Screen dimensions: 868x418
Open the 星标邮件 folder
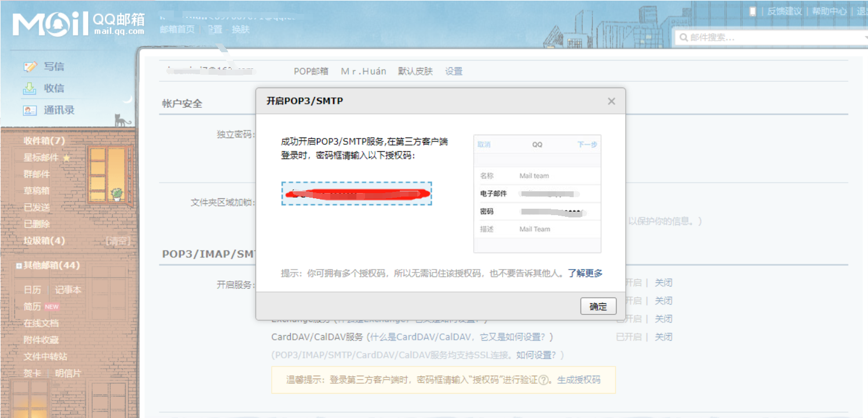coord(41,158)
